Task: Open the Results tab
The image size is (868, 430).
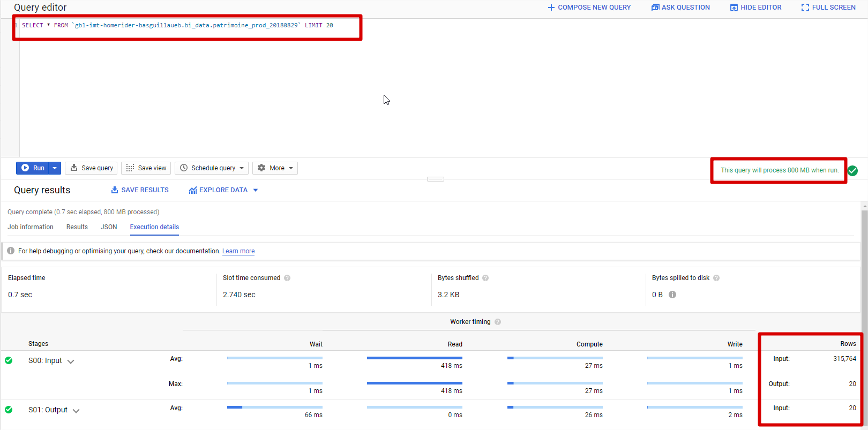Action: [77, 227]
